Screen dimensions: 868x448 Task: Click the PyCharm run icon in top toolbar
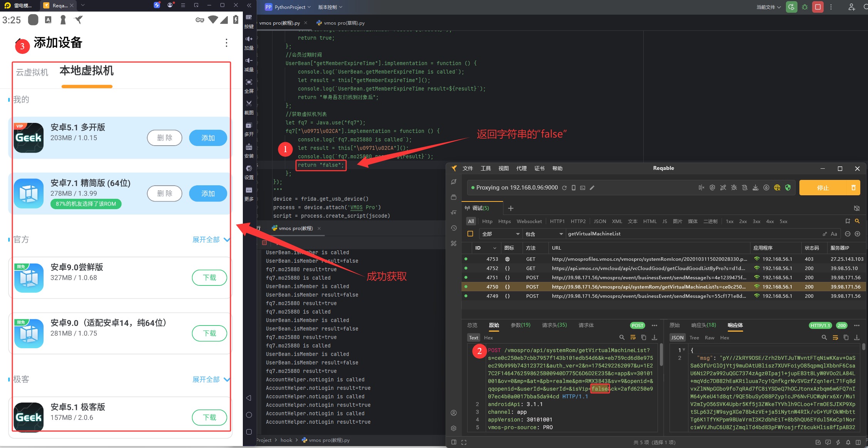(x=791, y=7)
